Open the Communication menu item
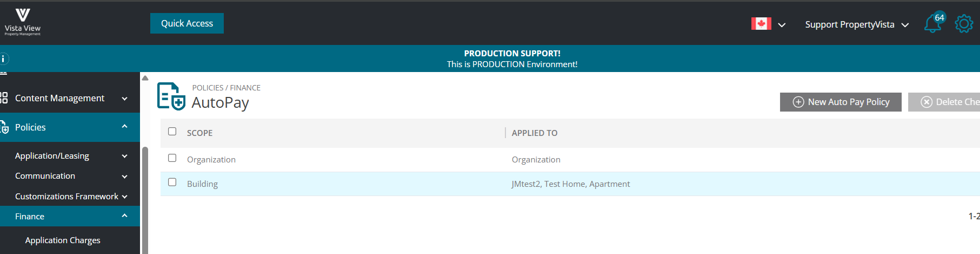980x254 pixels. pyautogui.click(x=70, y=176)
